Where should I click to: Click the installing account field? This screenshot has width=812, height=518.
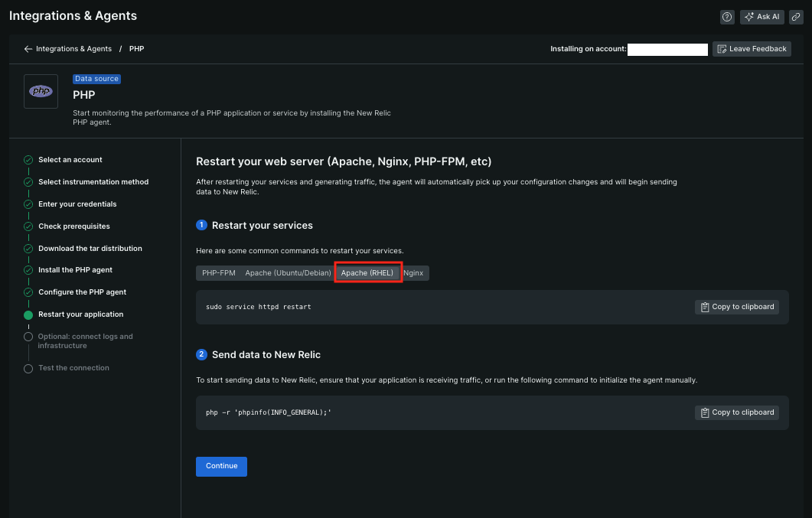tap(667, 49)
